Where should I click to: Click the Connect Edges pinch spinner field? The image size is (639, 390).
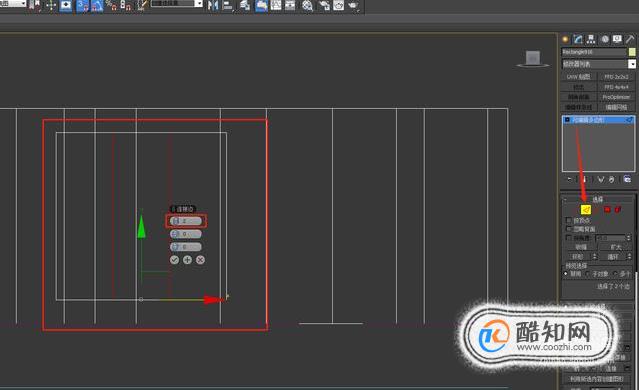[186, 234]
